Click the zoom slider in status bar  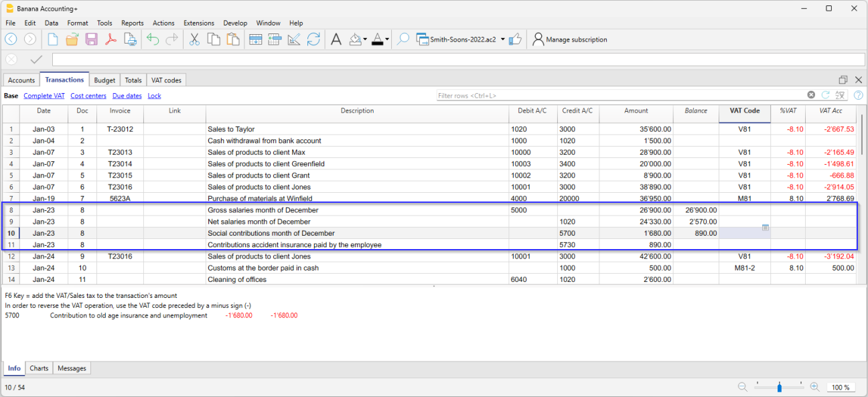pyautogui.click(x=780, y=387)
